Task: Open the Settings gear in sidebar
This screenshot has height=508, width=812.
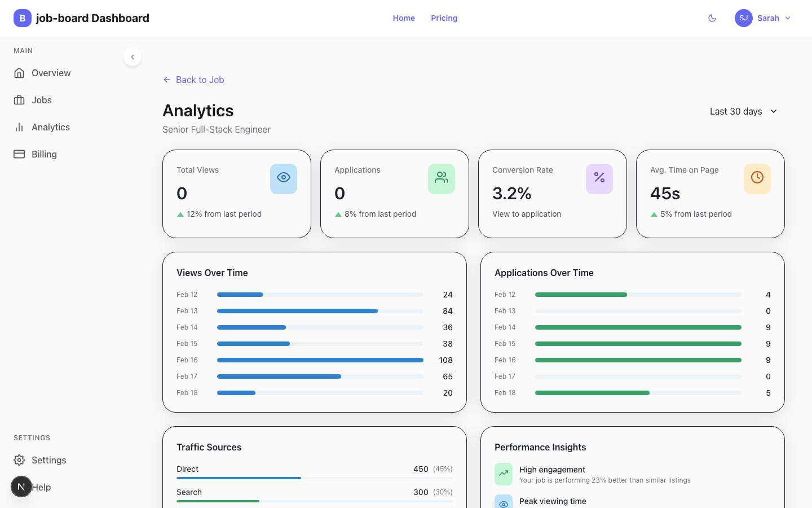Action: (19, 460)
